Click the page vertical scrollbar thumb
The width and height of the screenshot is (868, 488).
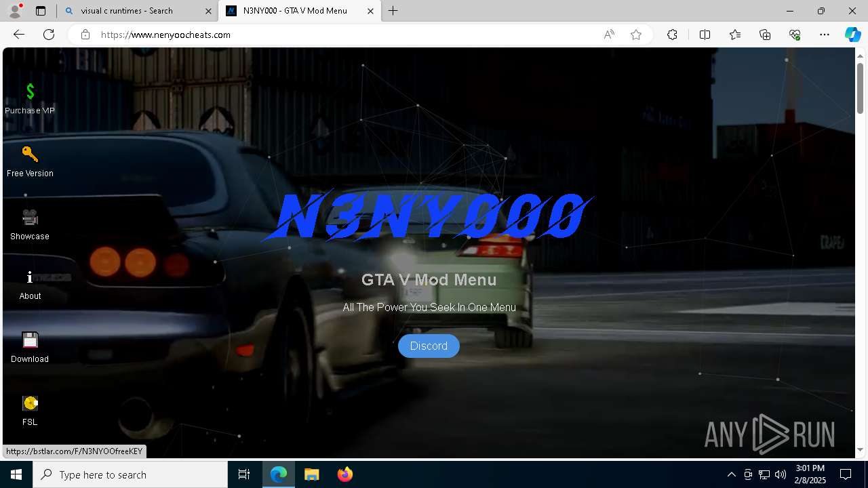tap(860, 88)
